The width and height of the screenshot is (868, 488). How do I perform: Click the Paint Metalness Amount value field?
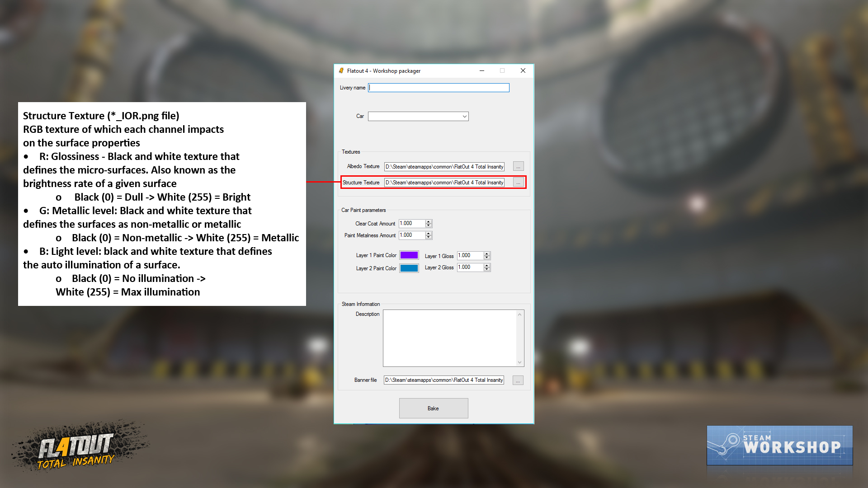412,235
